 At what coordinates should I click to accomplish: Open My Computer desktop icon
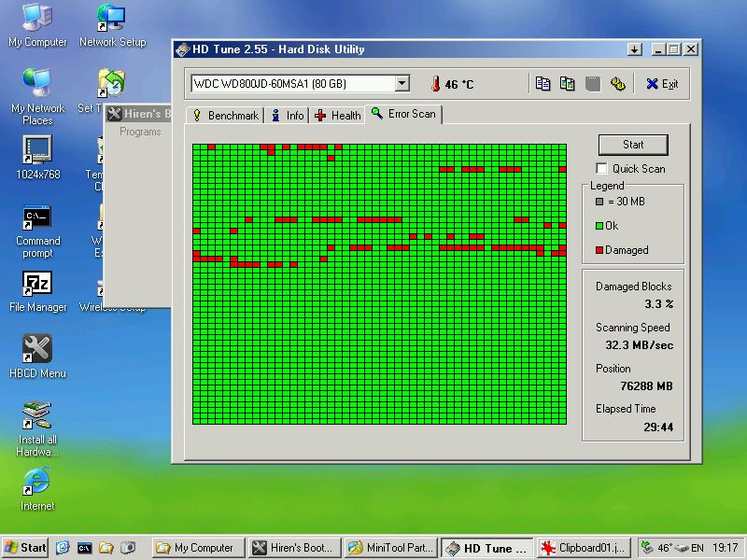point(37,25)
